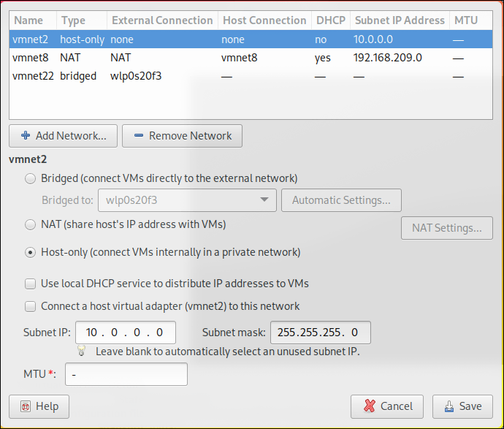Screen dimensions: 504x429
Task: Click the Automatic Settings button
Action: tap(341, 200)
